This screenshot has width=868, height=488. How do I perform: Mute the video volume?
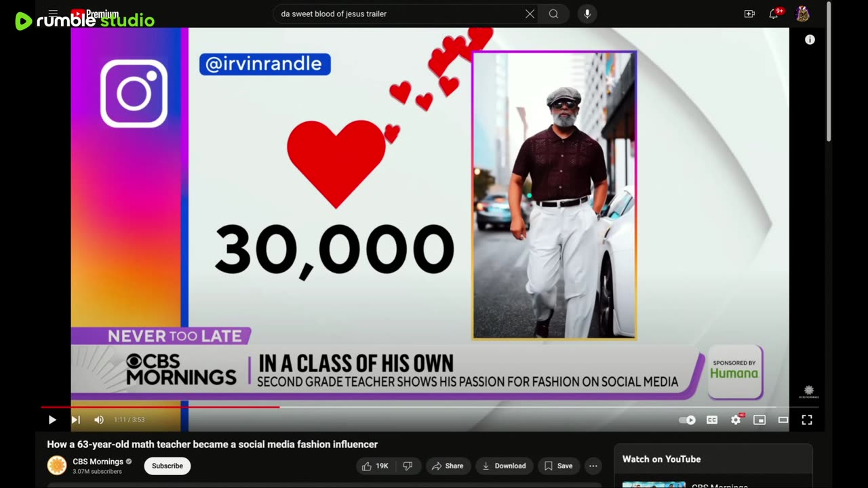[x=99, y=420]
